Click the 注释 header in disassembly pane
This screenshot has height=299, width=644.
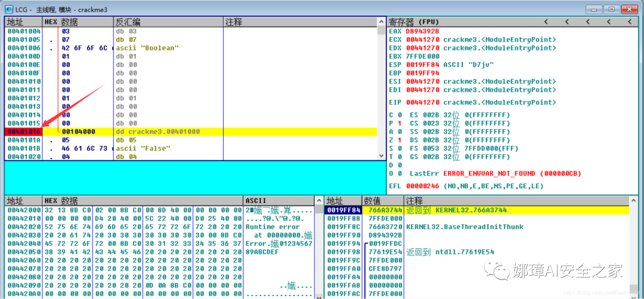click(x=300, y=22)
